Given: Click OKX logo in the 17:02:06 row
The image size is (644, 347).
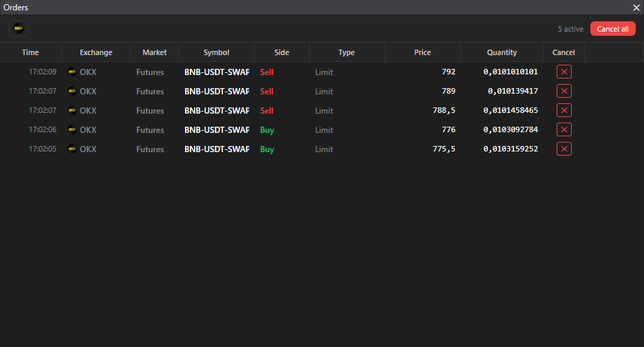Looking at the screenshot, I should [x=72, y=129].
